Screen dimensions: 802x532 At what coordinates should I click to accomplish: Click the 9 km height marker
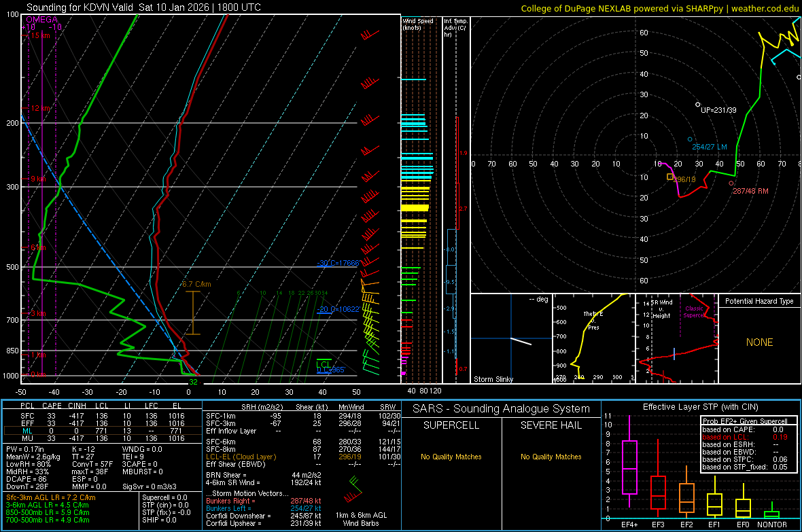(x=38, y=179)
